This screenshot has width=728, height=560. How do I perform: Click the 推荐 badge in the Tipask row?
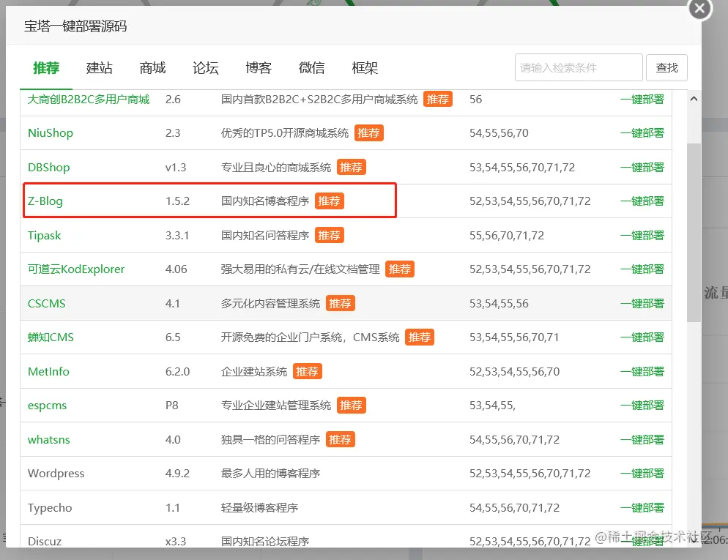pyautogui.click(x=329, y=235)
